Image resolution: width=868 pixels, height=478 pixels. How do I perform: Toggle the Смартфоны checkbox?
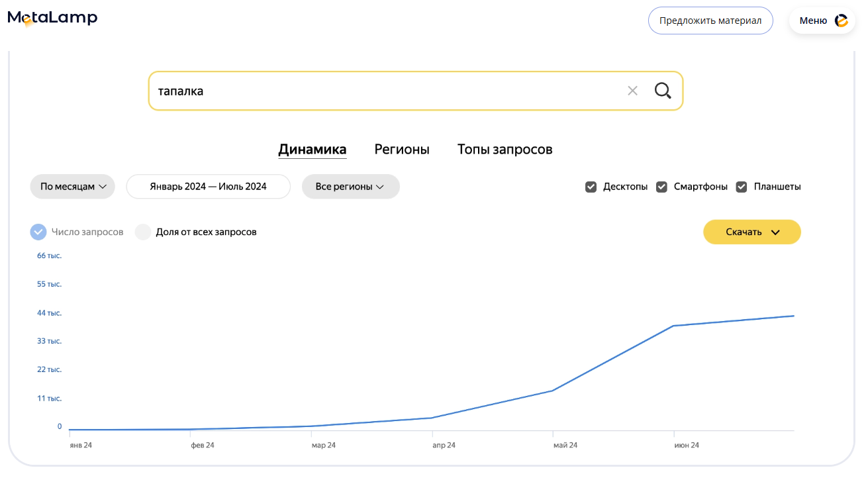point(661,187)
